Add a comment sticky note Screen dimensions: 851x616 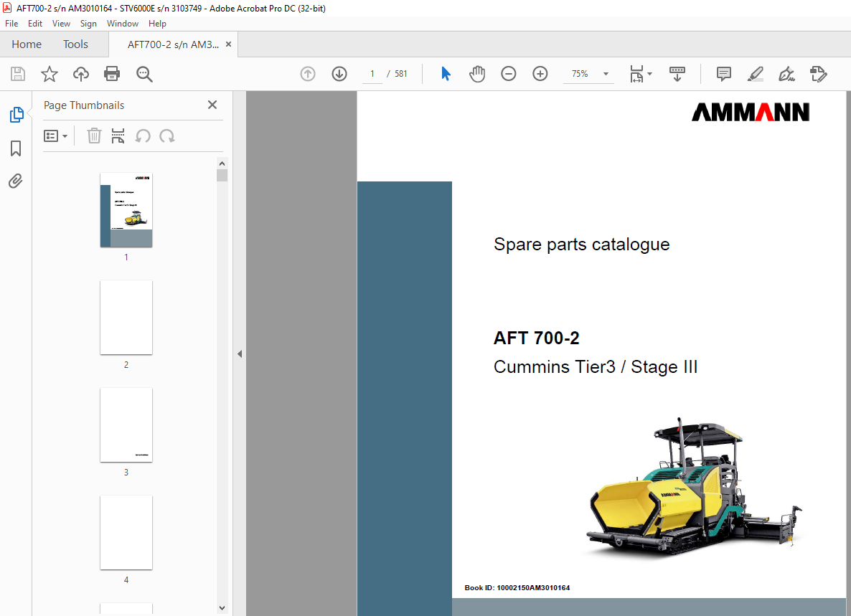pyautogui.click(x=723, y=74)
